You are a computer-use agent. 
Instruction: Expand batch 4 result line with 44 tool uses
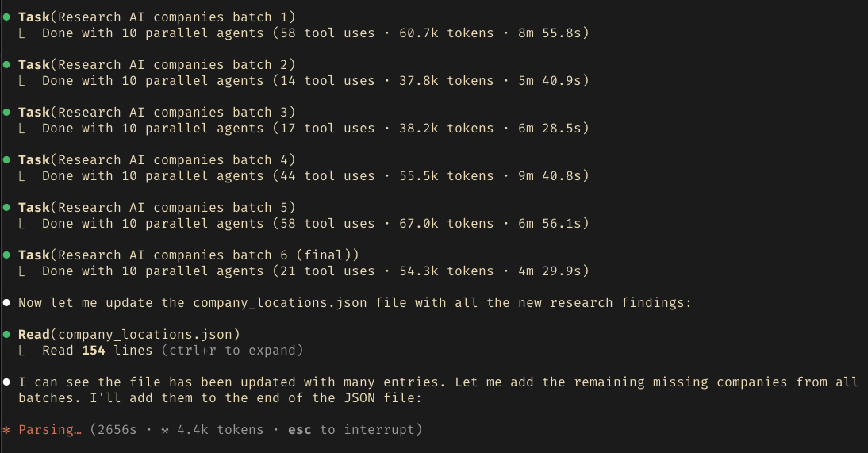click(316, 176)
